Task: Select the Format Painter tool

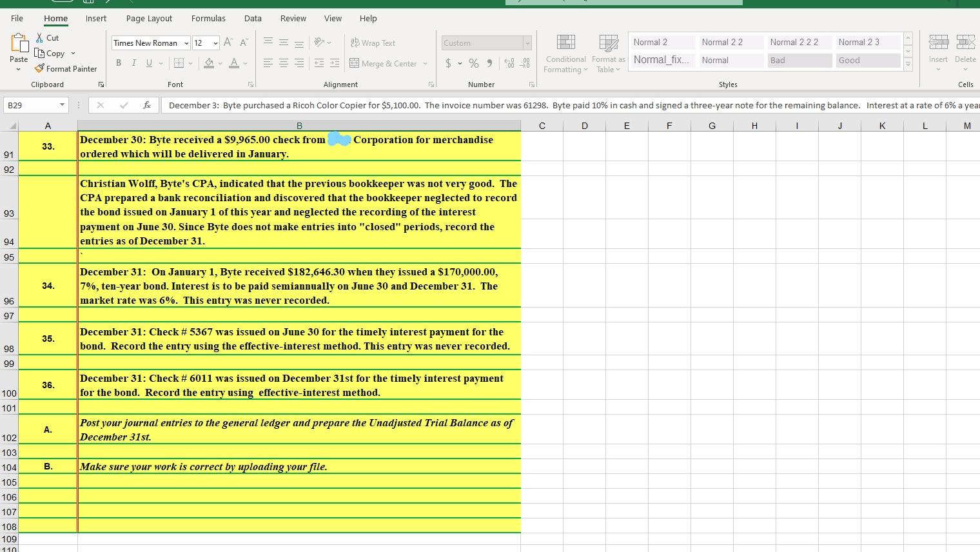Action: 66,68
